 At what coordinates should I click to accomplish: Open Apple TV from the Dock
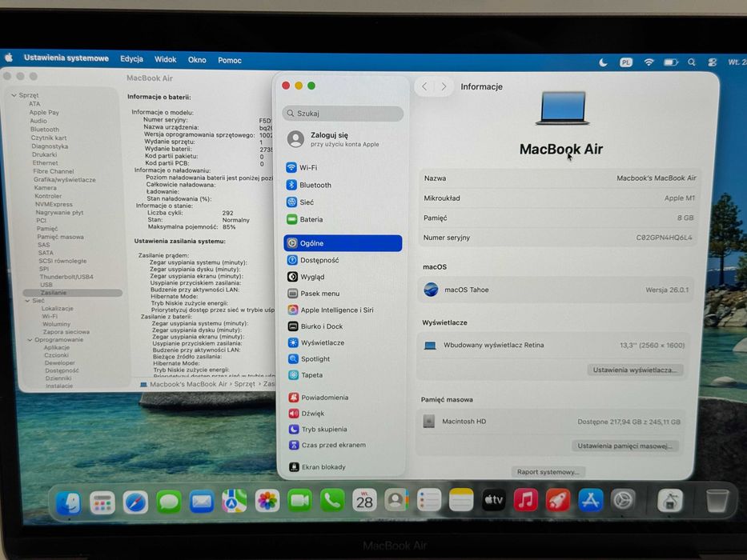pos(493,500)
